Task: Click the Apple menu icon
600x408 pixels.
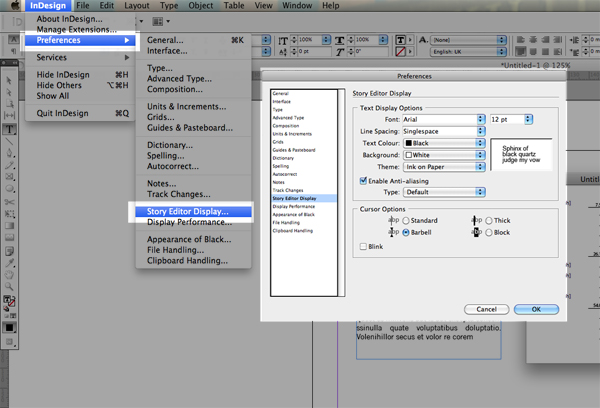Action: 15,5
